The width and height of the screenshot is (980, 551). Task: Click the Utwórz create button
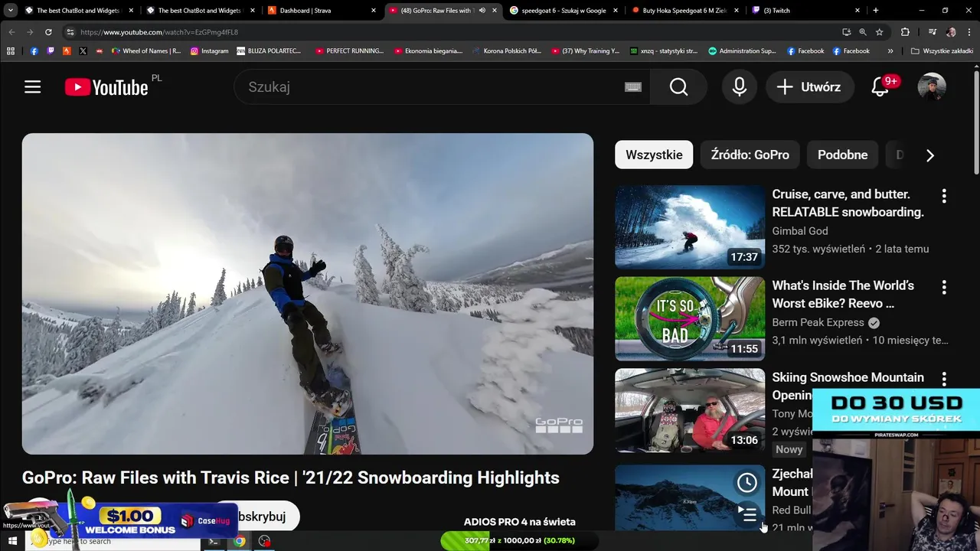pyautogui.click(x=810, y=87)
